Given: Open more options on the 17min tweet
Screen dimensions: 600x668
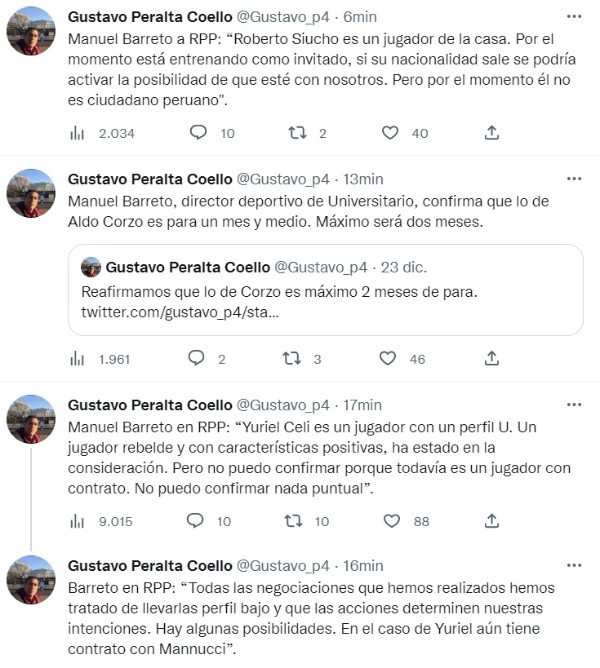Looking at the screenshot, I should [573, 405].
